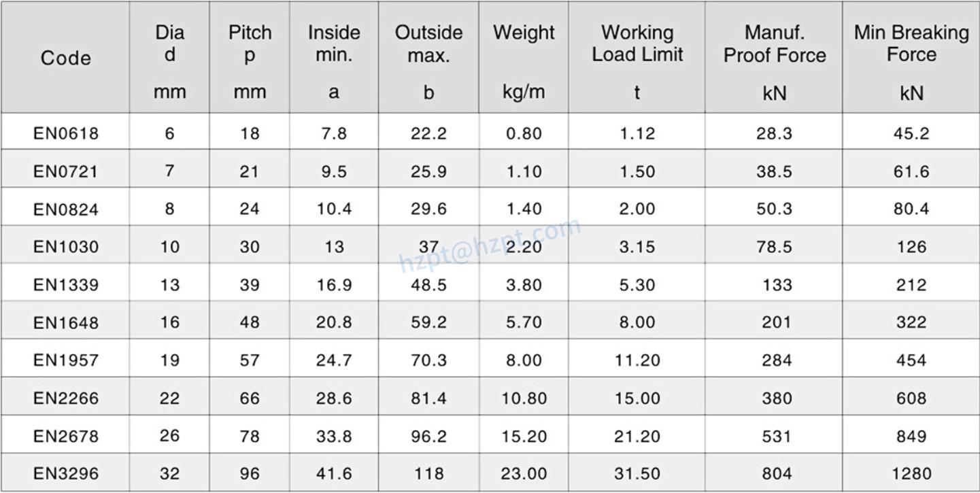Viewport: 980px width, 493px height.
Task: Select the Min Breaking Force header
Action: [911, 44]
